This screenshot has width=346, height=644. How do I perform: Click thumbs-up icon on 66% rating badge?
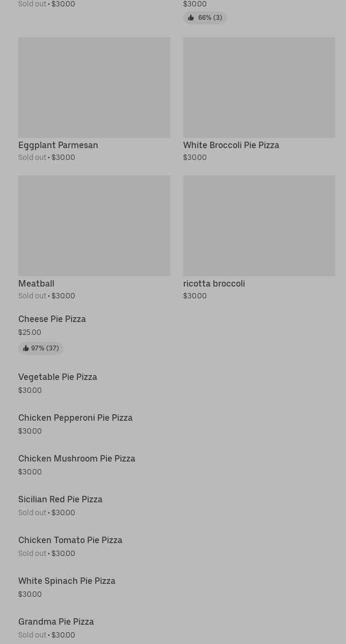tap(191, 18)
